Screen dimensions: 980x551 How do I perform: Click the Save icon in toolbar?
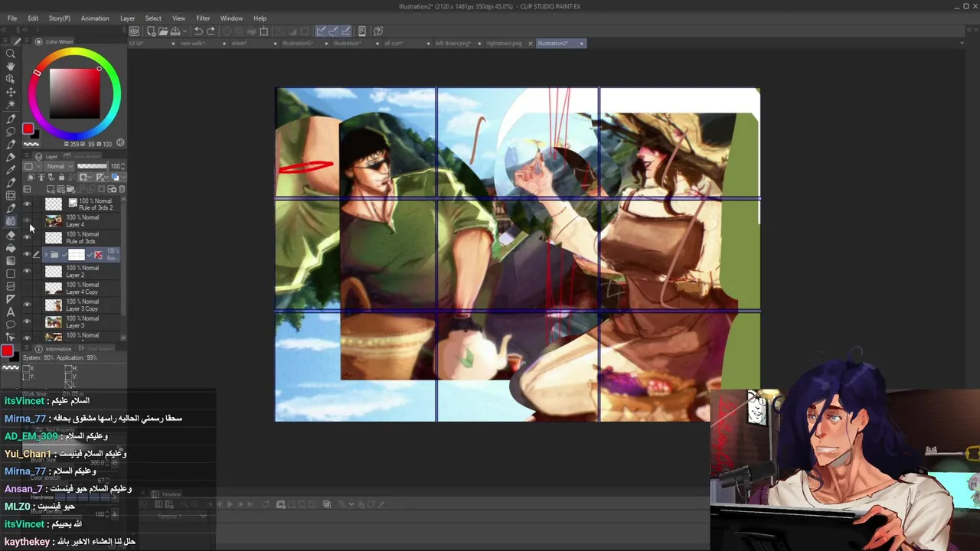tap(175, 31)
